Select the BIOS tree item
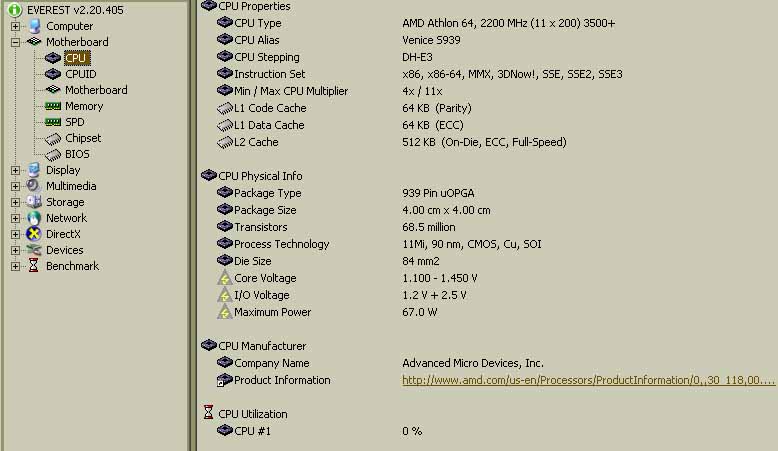Screen dimensions: 778x451 click(x=77, y=154)
